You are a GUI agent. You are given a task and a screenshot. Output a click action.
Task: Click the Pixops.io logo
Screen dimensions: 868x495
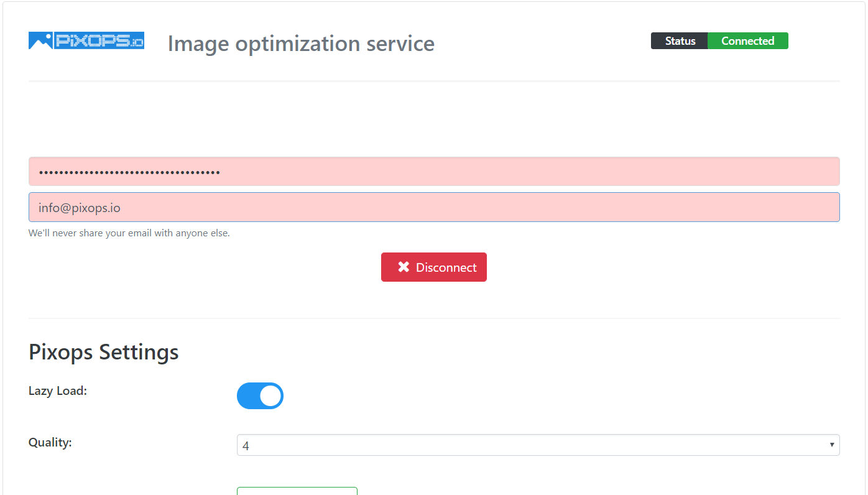tap(86, 40)
